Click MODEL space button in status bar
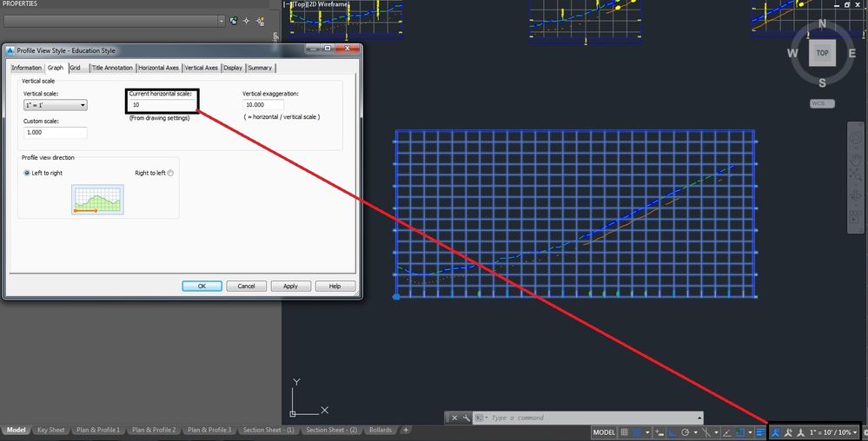 [x=604, y=432]
